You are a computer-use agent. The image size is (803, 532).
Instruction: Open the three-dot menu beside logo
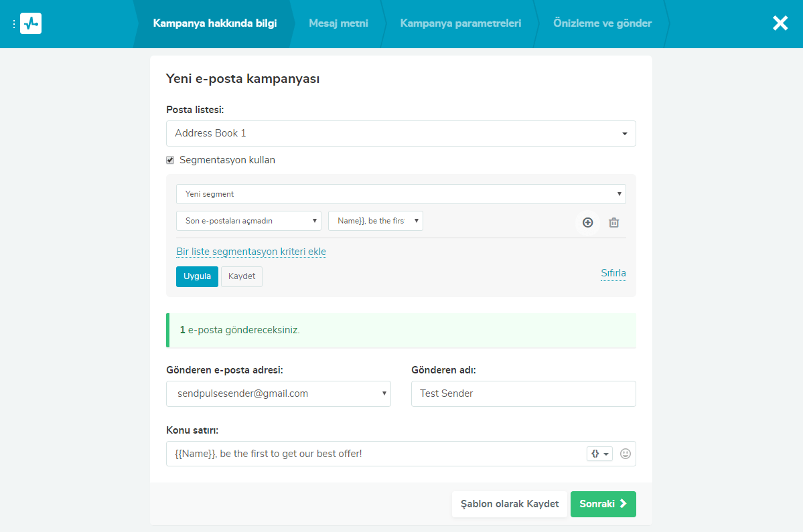[14, 24]
